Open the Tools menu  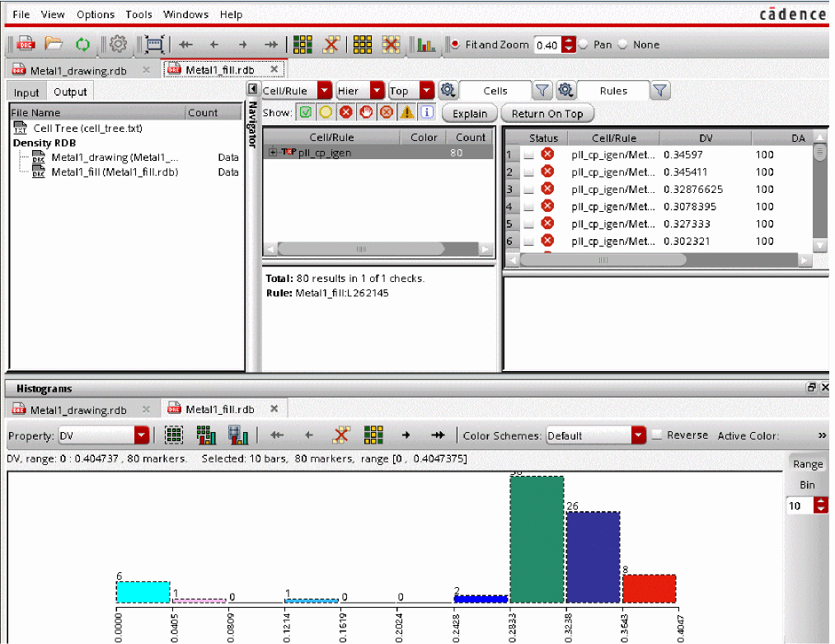(138, 14)
